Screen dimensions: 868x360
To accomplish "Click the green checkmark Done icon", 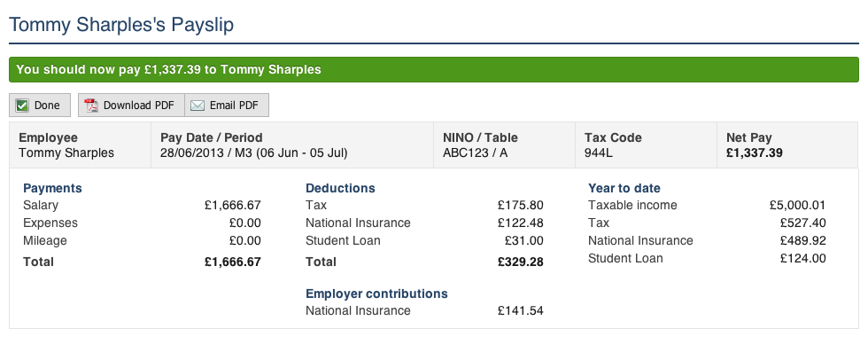I will [22, 106].
